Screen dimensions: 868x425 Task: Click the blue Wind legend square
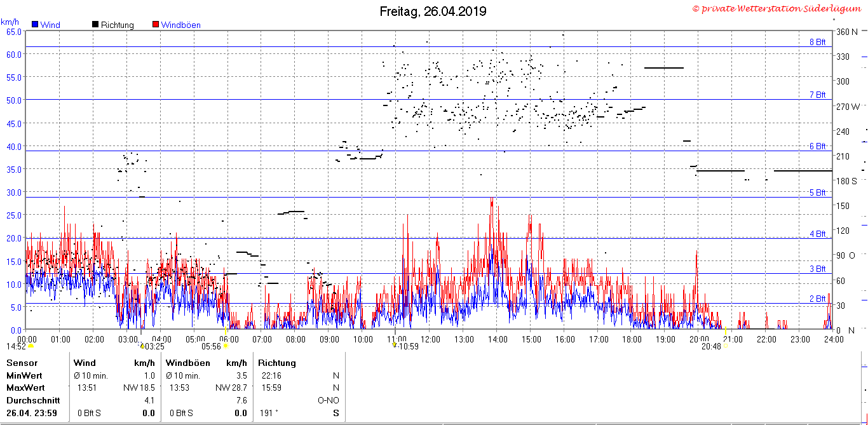point(35,25)
